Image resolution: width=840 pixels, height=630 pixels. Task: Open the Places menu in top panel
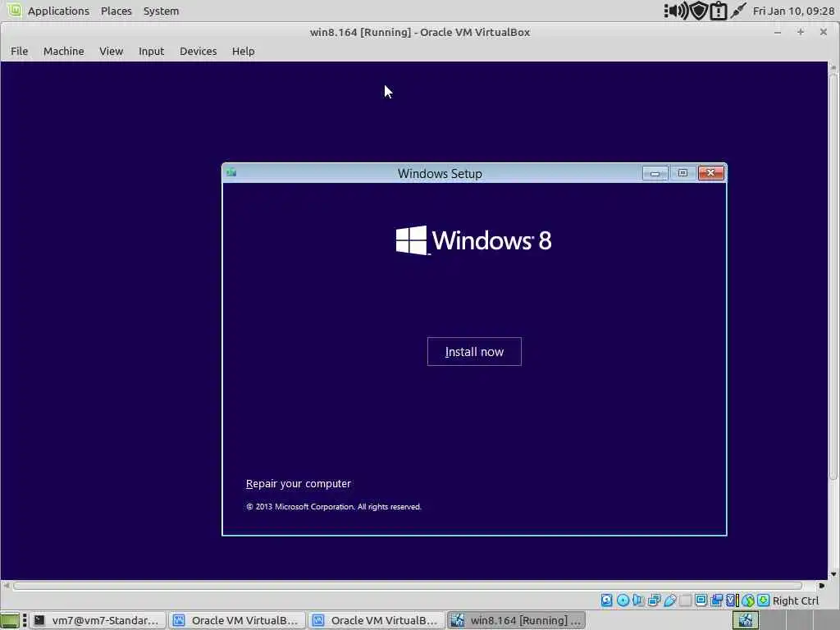point(116,11)
